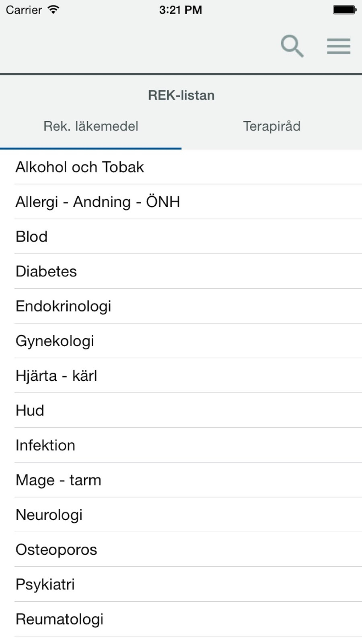The image size is (362, 644).
Task: Open the Alkohol och Tobak category
Action: pyautogui.click(x=181, y=167)
